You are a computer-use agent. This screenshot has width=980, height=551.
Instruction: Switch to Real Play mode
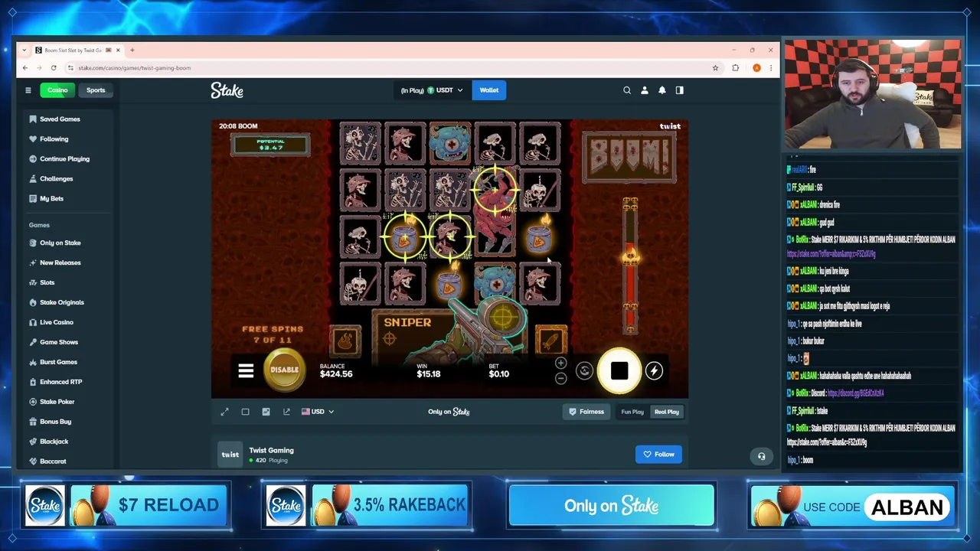coord(666,412)
